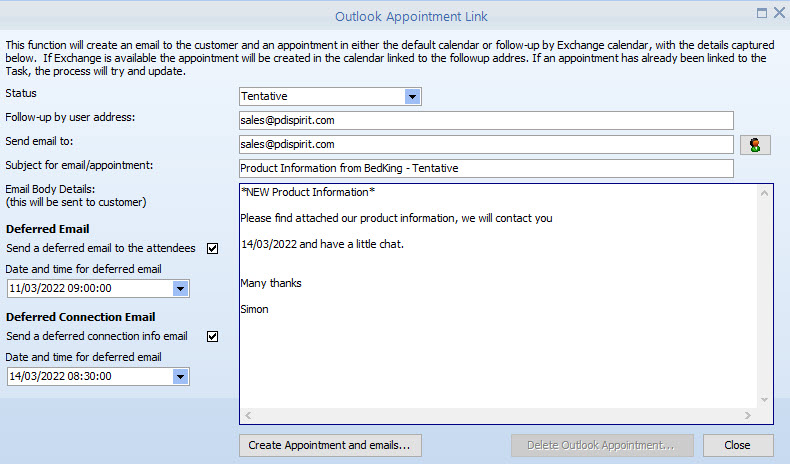Viewport: 790px width, 465px height.
Task: Click the 'Deferred Email' heading
Action: click(48, 229)
